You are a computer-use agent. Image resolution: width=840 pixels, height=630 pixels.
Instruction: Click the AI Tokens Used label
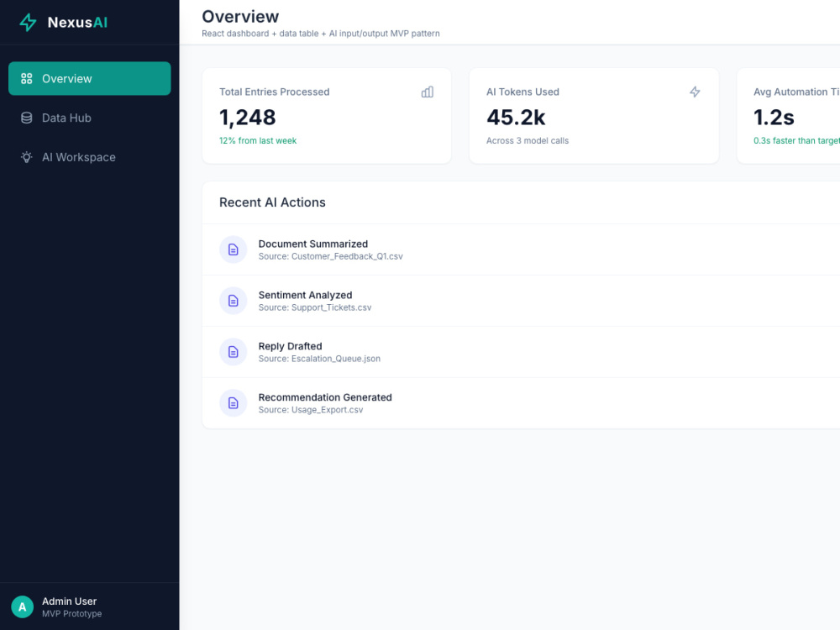click(x=522, y=92)
